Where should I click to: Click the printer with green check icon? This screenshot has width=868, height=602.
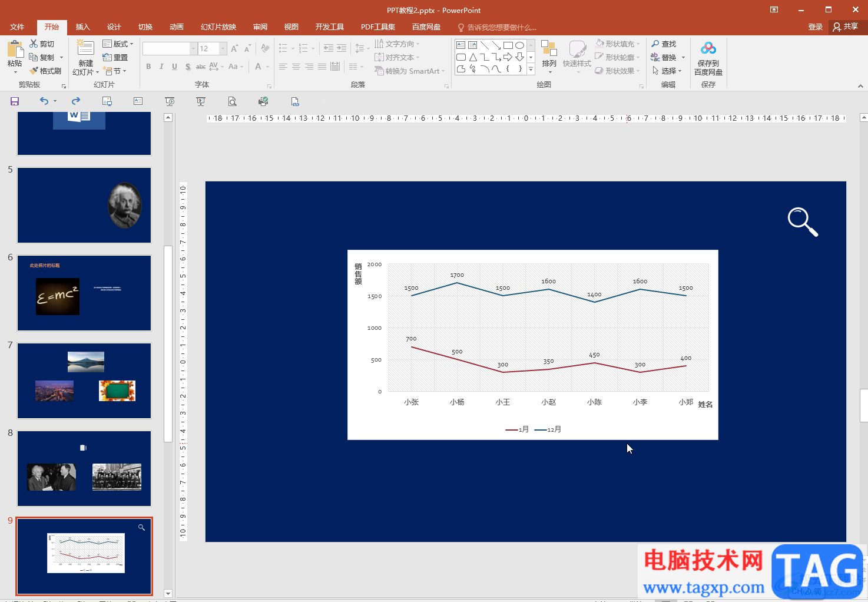(x=263, y=101)
